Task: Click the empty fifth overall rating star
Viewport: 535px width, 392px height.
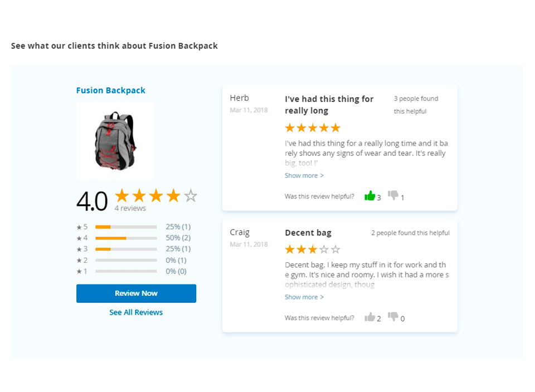Action: pyautogui.click(x=191, y=196)
